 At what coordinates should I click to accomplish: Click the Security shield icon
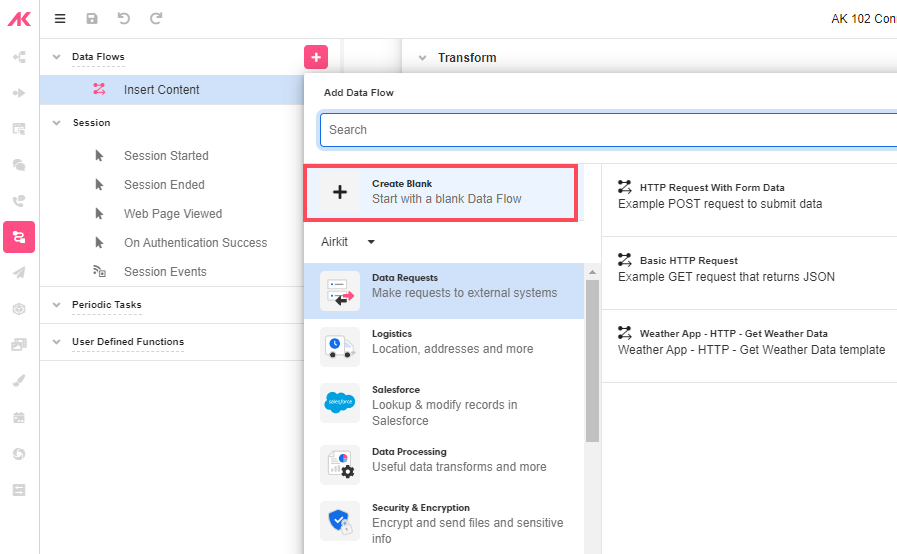pos(340,521)
